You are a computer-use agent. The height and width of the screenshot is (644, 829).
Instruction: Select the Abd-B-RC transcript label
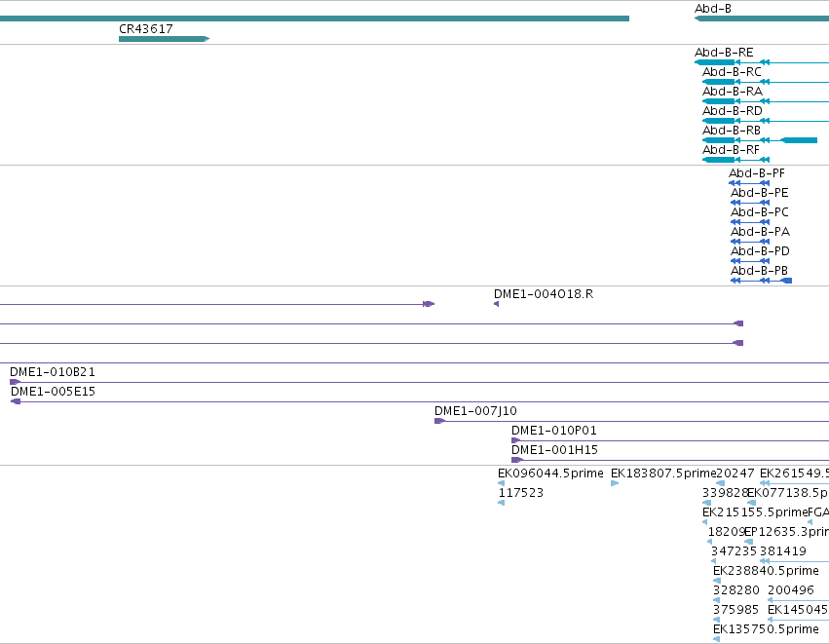[x=732, y=72]
